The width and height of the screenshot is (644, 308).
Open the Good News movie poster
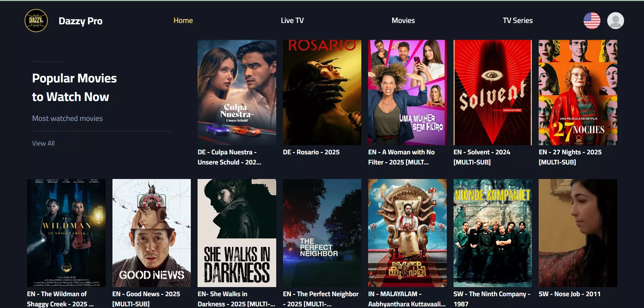(151, 233)
